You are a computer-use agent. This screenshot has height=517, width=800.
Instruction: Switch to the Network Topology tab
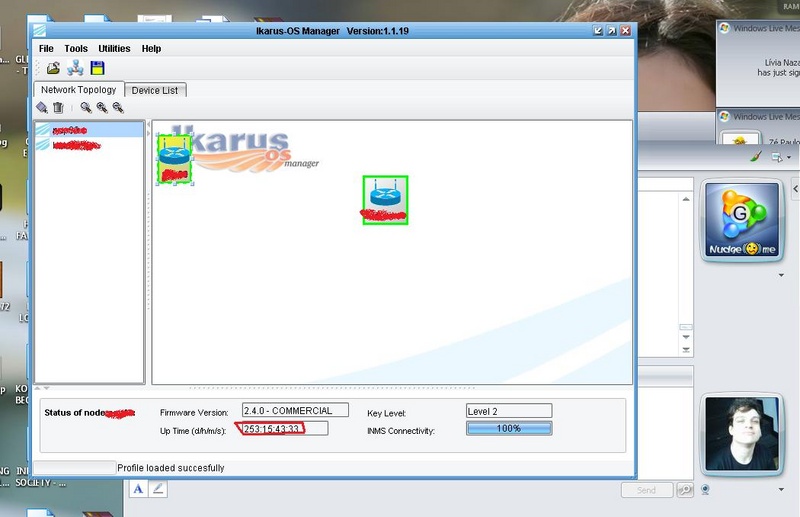click(79, 90)
